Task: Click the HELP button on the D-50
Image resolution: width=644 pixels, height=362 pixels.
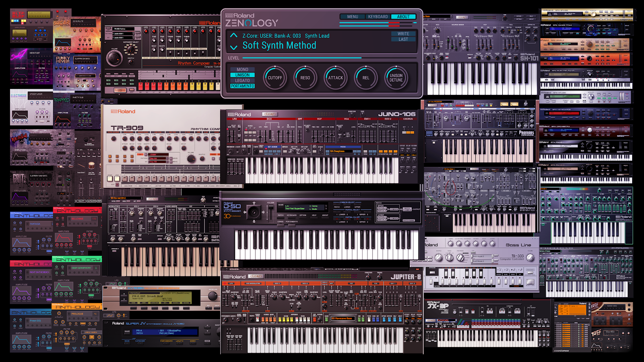Action: (314, 218)
